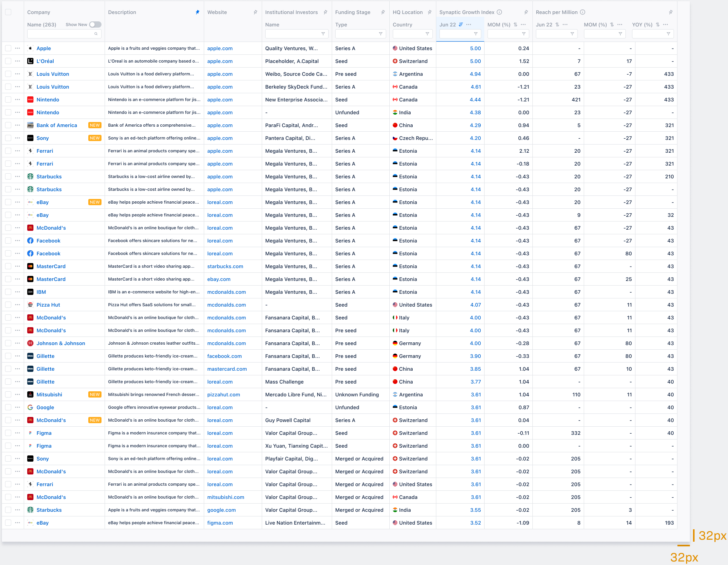Focus the company Name search field
This screenshot has height=565, width=728.
tap(64, 34)
